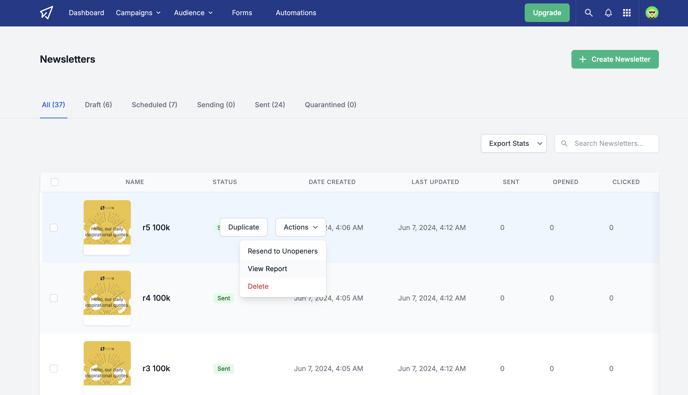Open notifications bell icon
Image resolution: width=688 pixels, height=395 pixels.
click(608, 13)
